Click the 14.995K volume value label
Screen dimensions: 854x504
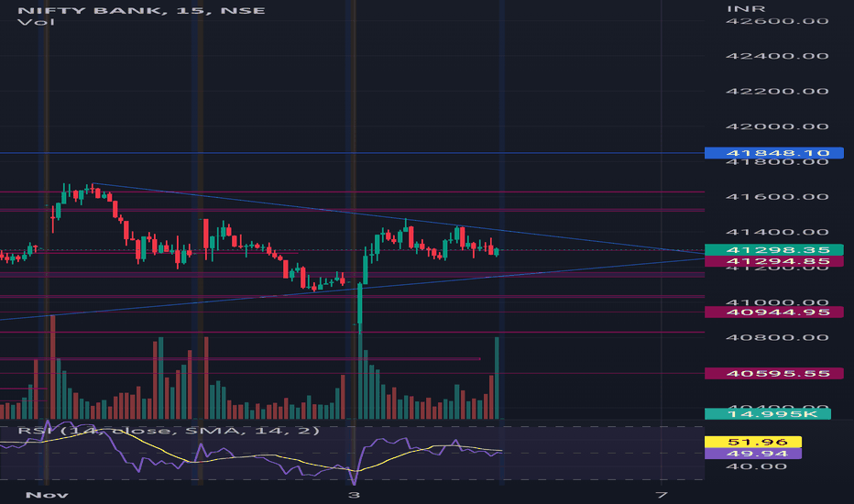[x=767, y=414]
